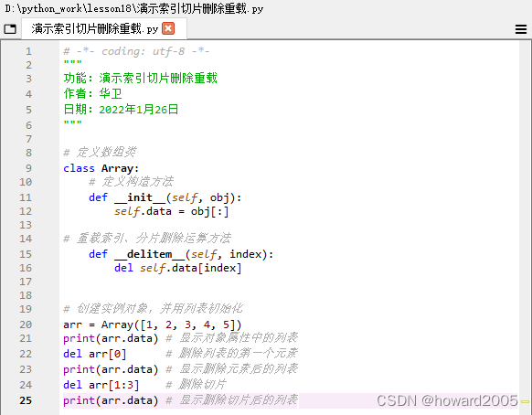Click the browse tabs icon left of tab
Image resolution: width=532 pixels, height=415 pixels.
tap(10, 29)
